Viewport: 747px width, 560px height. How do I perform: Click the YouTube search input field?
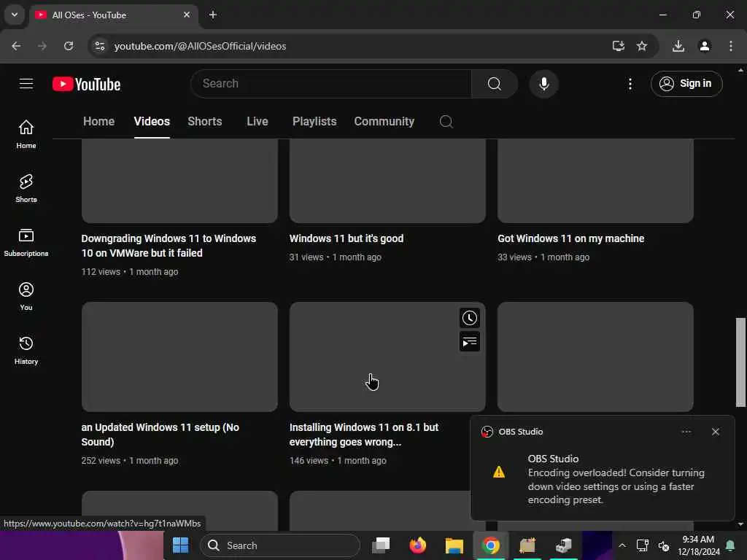tap(331, 84)
